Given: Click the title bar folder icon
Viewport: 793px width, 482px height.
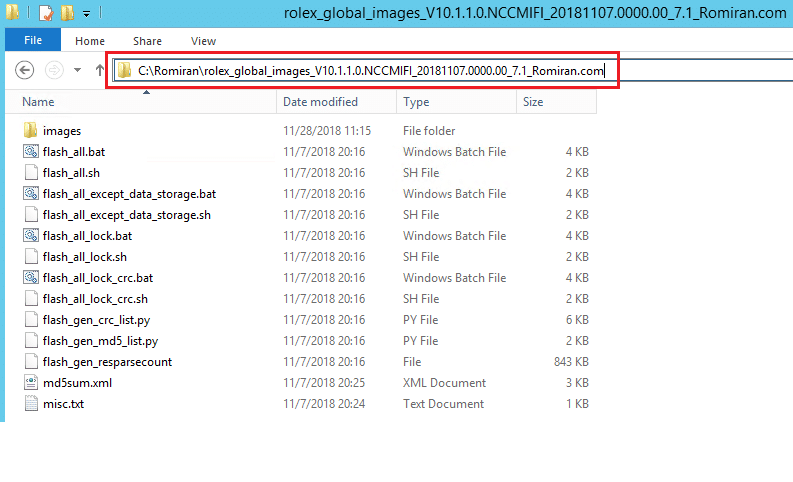Looking at the screenshot, I should tap(12, 12).
